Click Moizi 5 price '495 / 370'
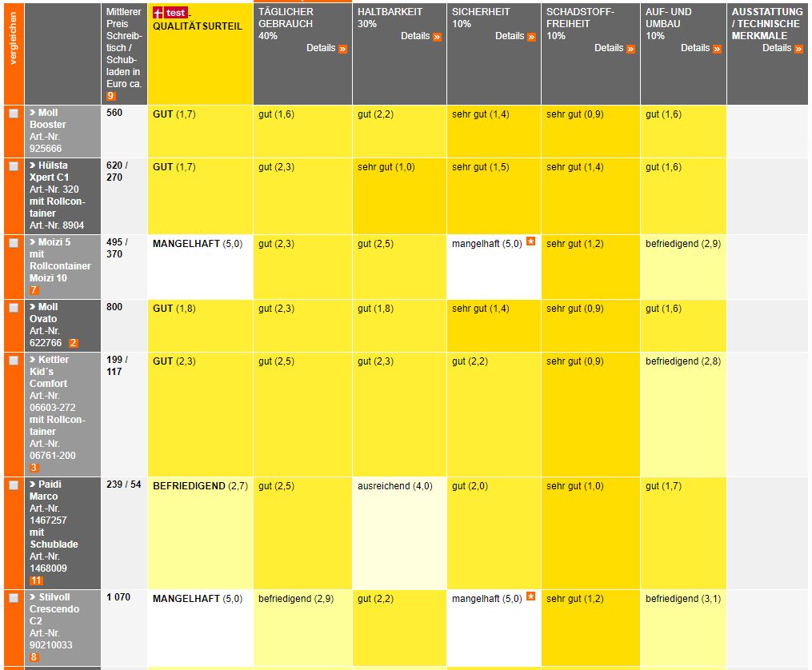The height and width of the screenshot is (670, 812). (117, 248)
